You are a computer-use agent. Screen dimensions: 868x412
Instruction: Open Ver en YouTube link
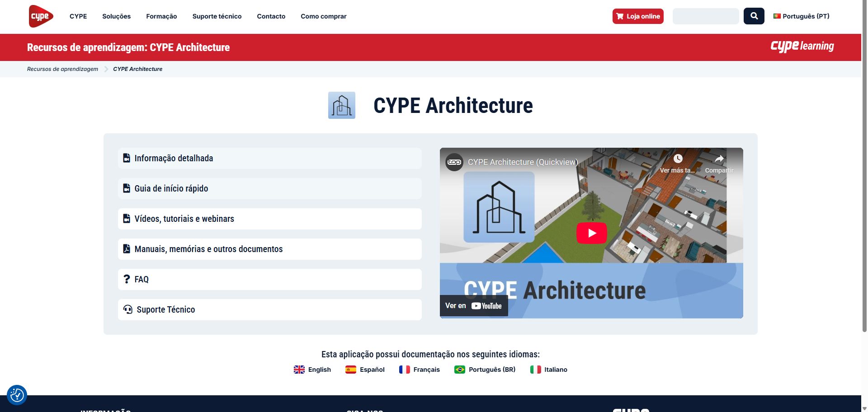click(x=473, y=306)
